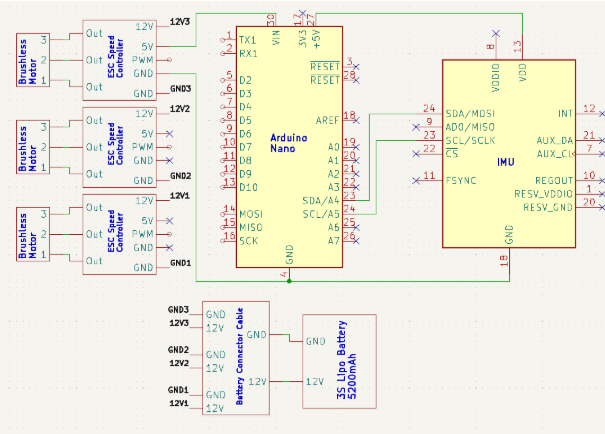Click no-connect flag on Arduino A7 pin
The width and height of the screenshot is (605, 434).
356,241
